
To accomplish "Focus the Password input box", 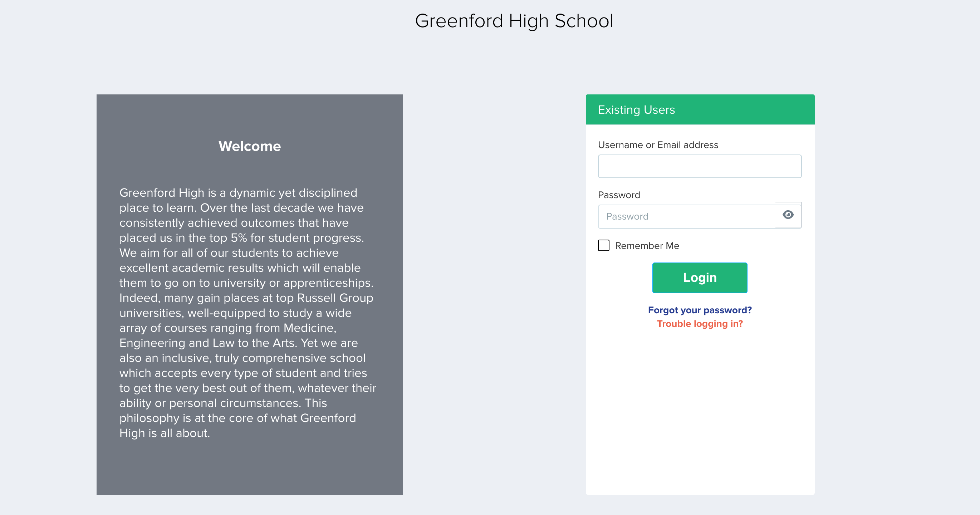I will 687,216.
